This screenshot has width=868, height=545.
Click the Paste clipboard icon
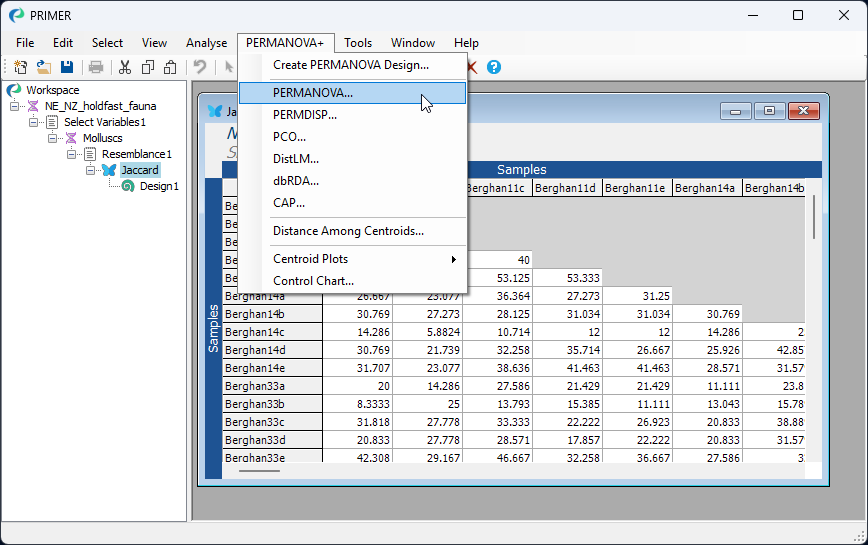click(171, 67)
